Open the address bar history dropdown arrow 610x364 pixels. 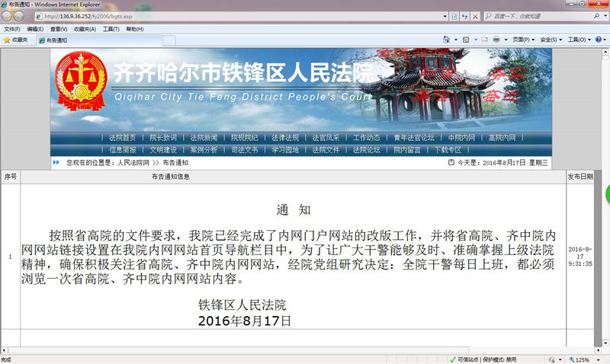[445, 16]
